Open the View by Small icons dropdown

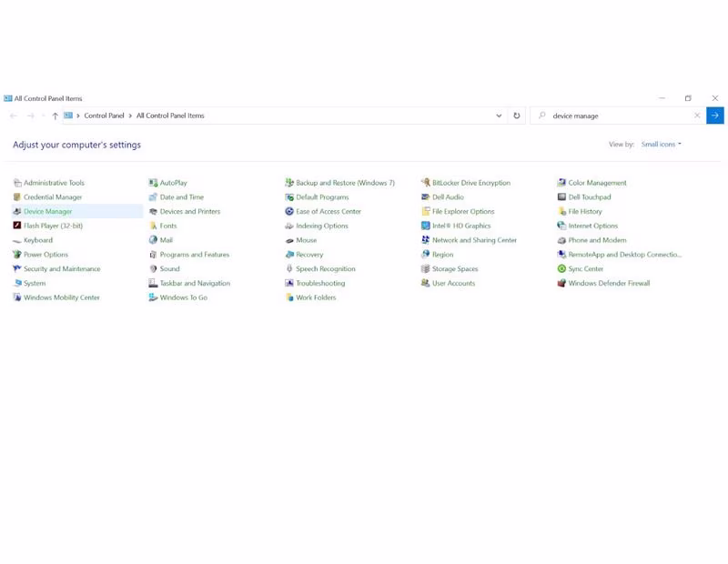pyautogui.click(x=662, y=145)
